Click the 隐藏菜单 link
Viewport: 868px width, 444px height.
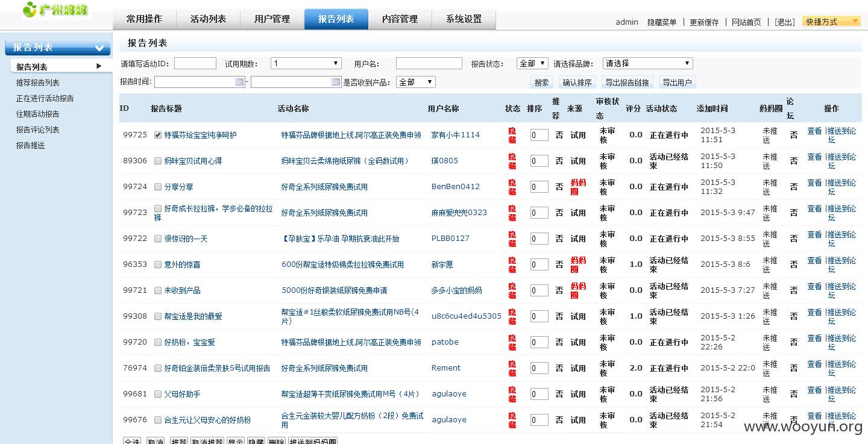tap(662, 22)
